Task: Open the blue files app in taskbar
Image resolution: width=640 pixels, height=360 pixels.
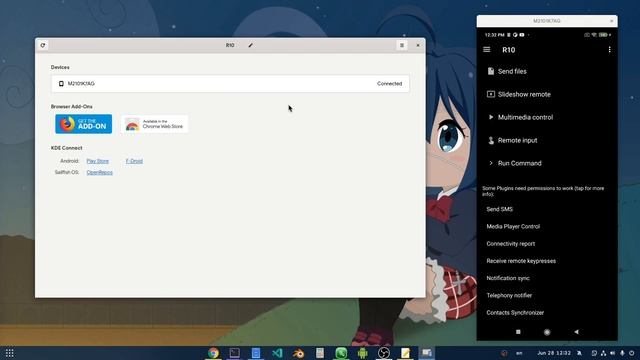Action: (256, 353)
